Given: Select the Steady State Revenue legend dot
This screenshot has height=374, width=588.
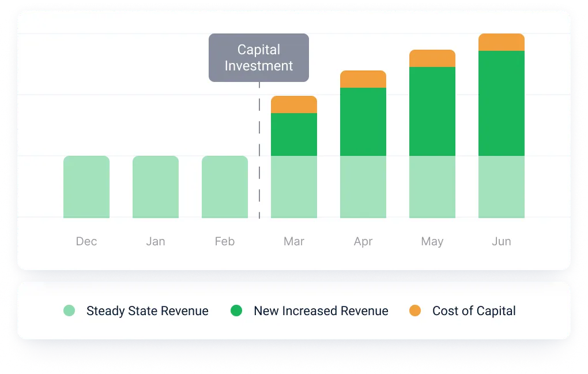Looking at the screenshot, I should (x=69, y=311).
